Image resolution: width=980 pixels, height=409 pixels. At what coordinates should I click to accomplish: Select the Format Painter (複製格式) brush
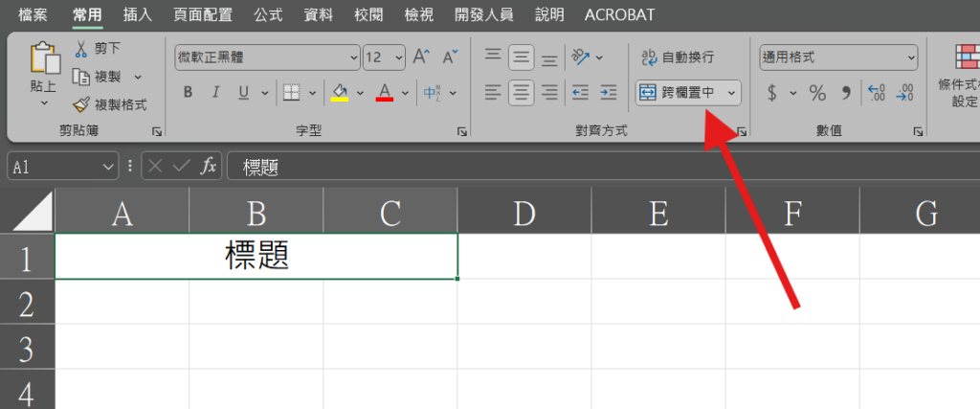[81, 104]
